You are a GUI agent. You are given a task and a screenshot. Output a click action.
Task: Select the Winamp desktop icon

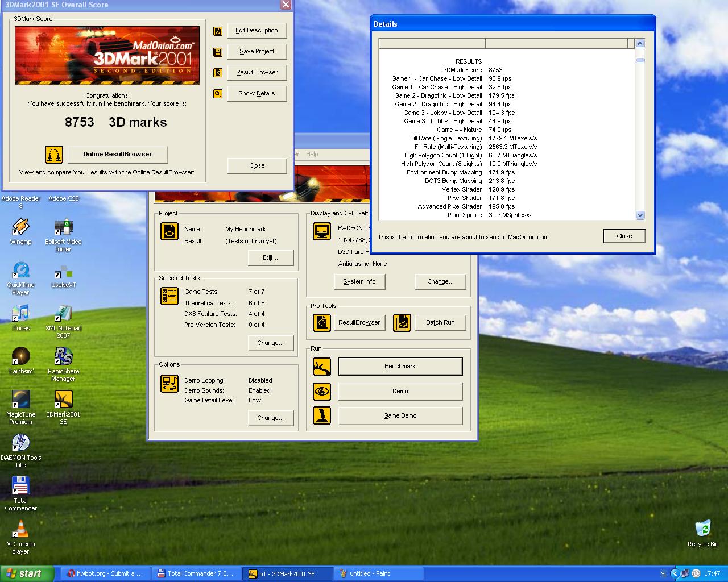click(20, 232)
